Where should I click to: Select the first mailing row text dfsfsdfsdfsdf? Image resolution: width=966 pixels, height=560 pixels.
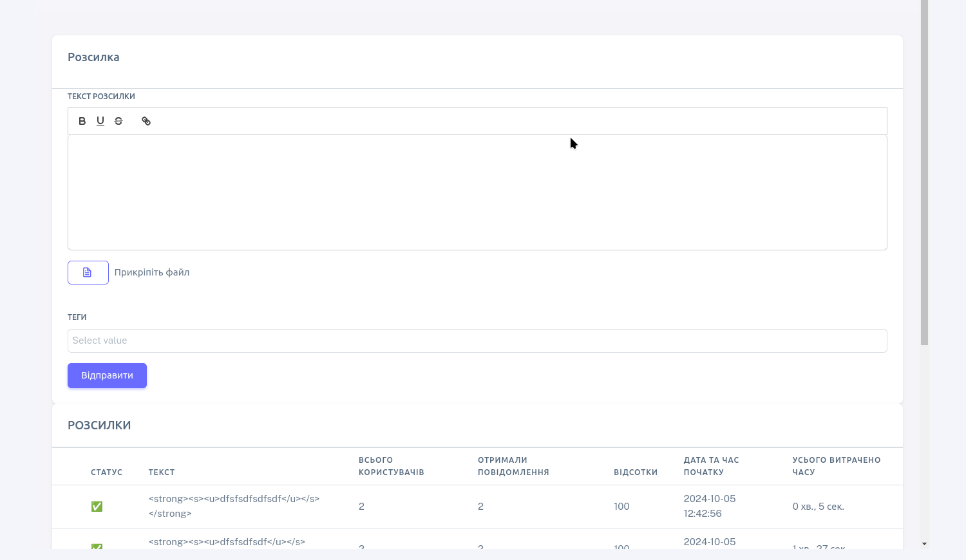pos(234,506)
